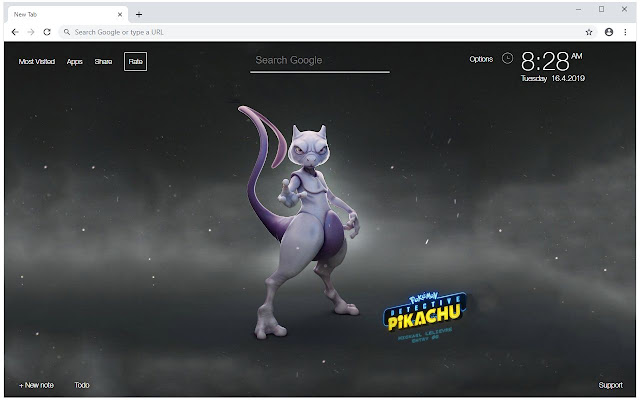
Task: Open the Chrome three-dot menu
Action: coord(625,32)
